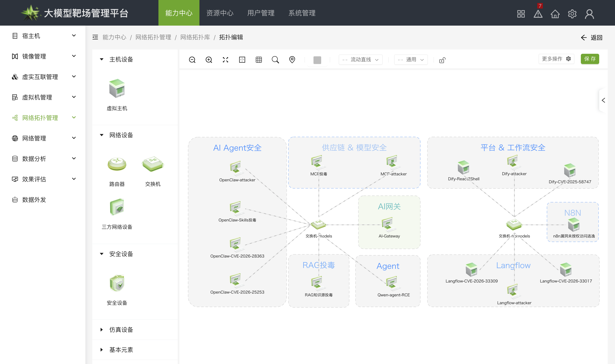Collapse the 网络拓扑管理 sidebar menu
This screenshot has height=364, width=615.
(43, 118)
